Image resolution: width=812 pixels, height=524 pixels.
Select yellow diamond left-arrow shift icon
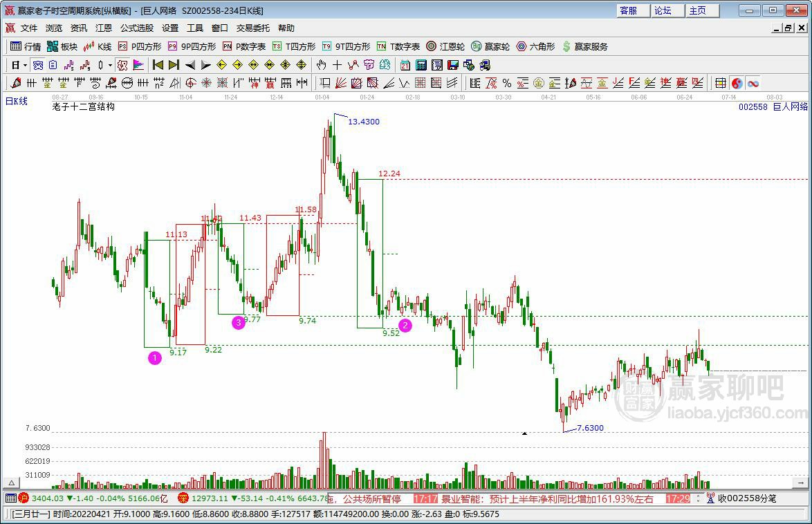pyautogui.click(x=221, y=65)
